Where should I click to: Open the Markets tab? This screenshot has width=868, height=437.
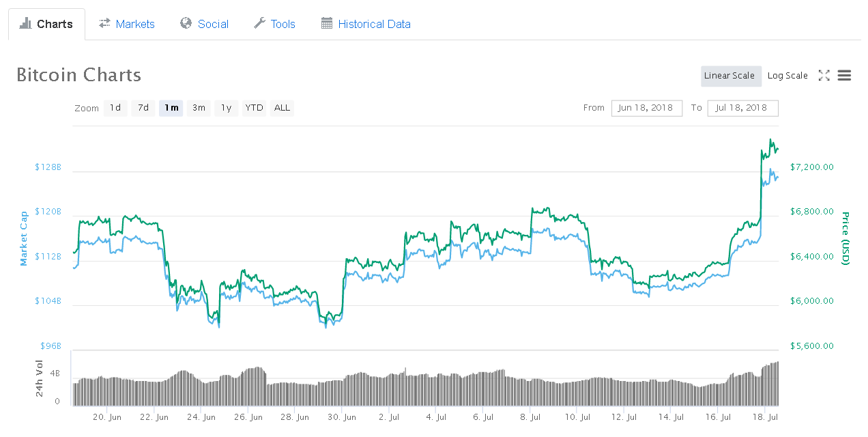coord(134,24)
